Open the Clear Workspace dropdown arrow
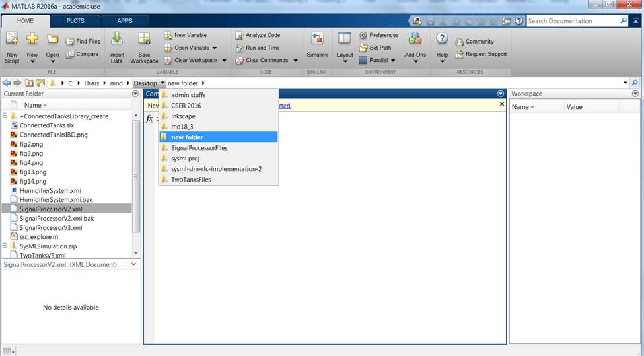 [x=224, y=61]
